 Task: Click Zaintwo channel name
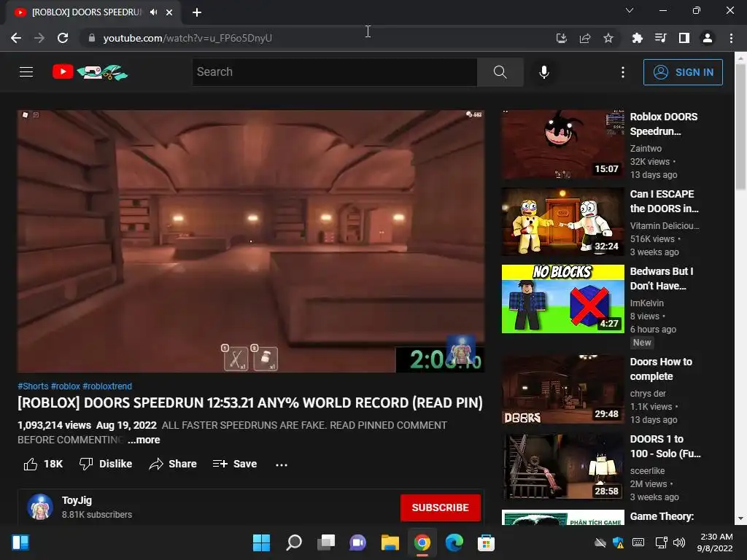point(646,149)
